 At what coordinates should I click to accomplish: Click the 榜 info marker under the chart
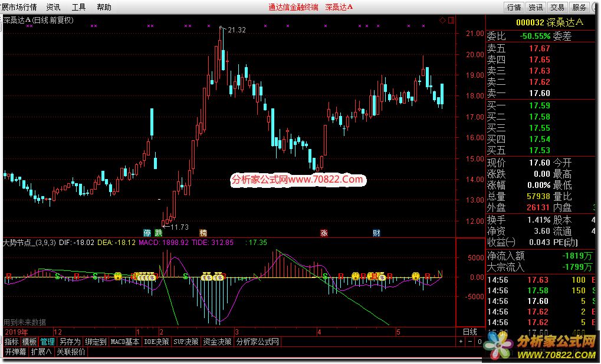(x=203, y=233)
